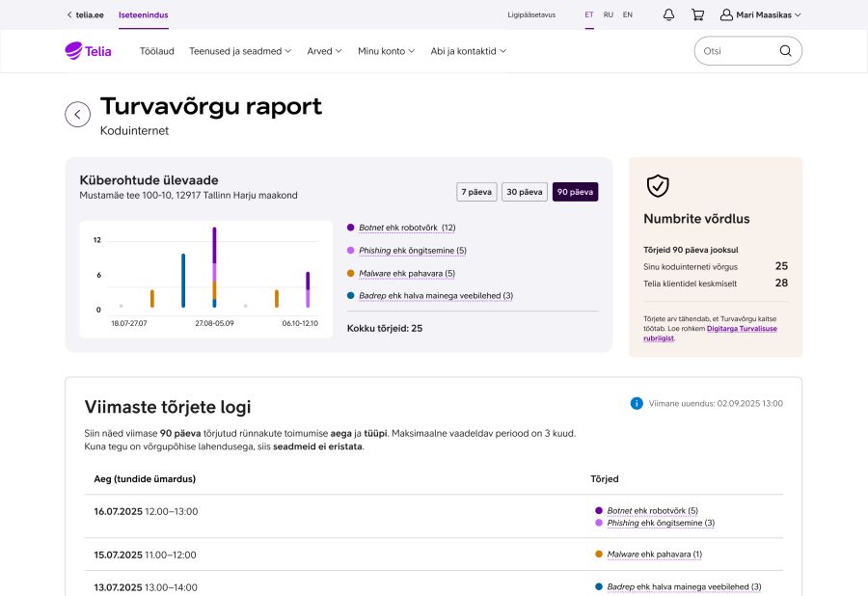Click the shield checkmark icon
Screen dimensions: 868x596
click(658, 186)
